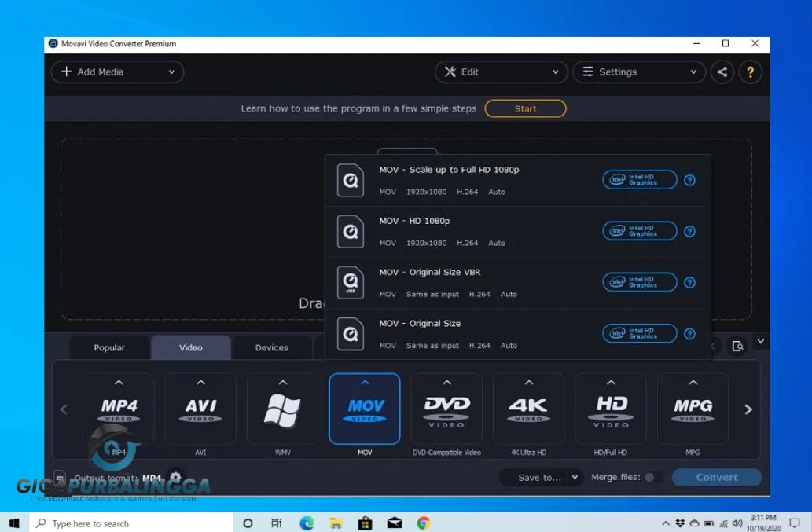Open Task View on the taskbar
The width and height of the screenshot is (812, 532).
(277, 523)
